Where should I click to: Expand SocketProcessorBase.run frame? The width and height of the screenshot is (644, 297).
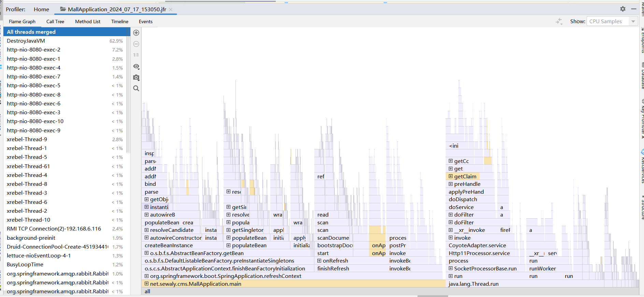pyautogui.click(x=451, y=268)
